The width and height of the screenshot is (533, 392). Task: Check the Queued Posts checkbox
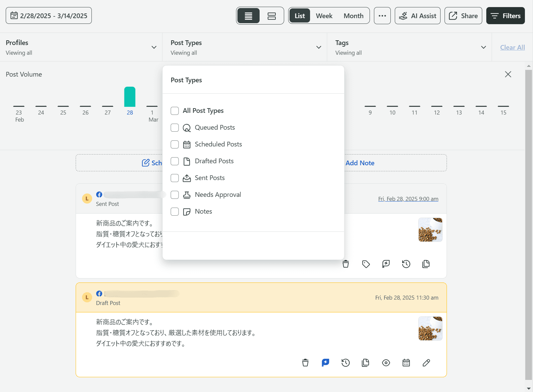click(x=175, y=128)
